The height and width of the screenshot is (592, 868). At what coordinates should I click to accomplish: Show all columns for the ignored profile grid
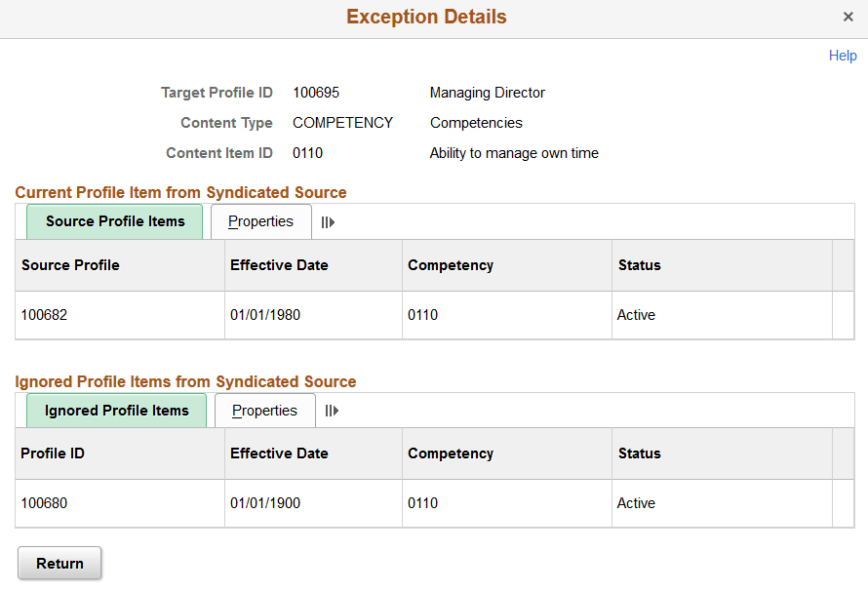pyautogui.click(x=332, y=411)
